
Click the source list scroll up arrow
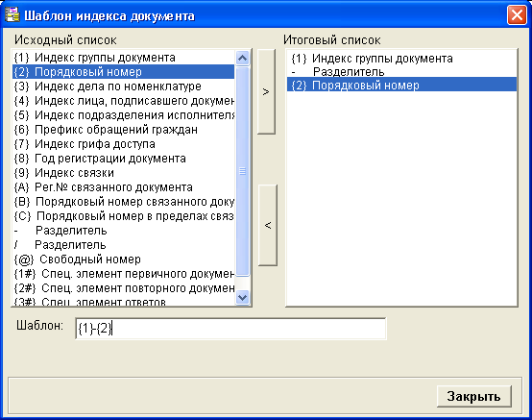242,58
